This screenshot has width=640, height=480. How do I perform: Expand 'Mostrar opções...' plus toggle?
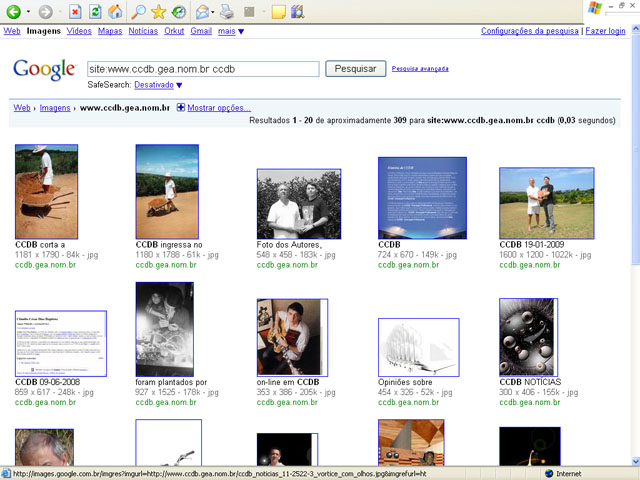181,108
